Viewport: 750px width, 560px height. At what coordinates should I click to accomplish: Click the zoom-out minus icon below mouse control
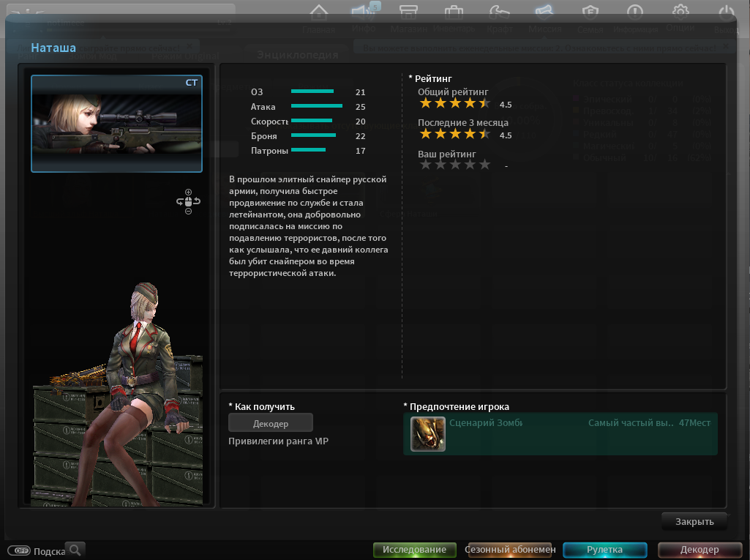tap(188, 211)
